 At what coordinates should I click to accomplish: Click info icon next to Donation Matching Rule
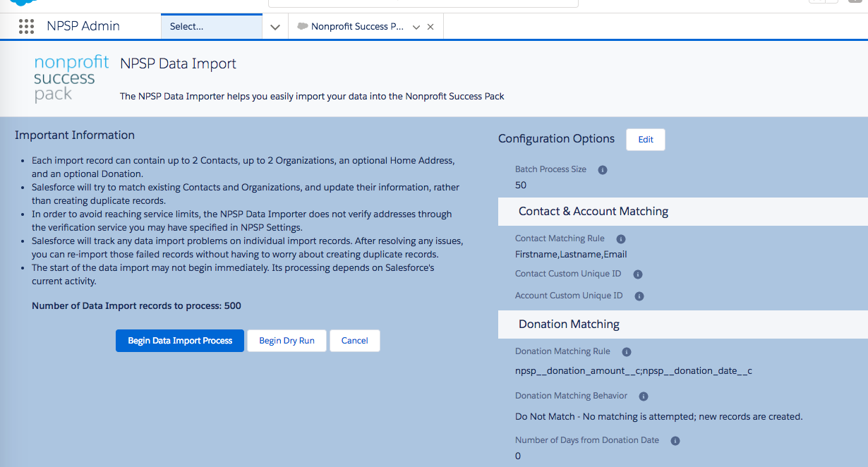coord(627,351)
